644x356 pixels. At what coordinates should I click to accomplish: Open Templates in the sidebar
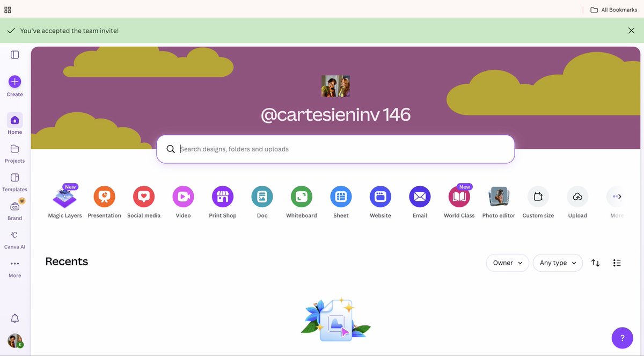(15, 182)
